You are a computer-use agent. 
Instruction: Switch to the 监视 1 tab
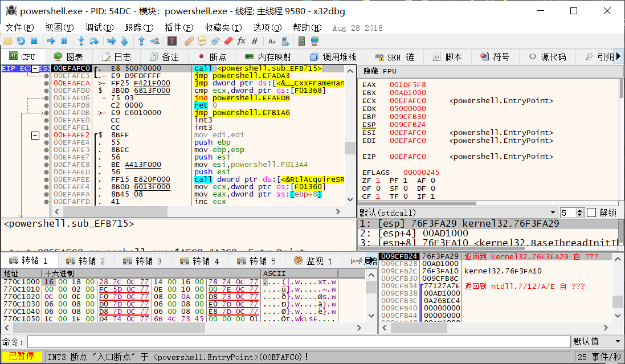(x=313, y=261)
